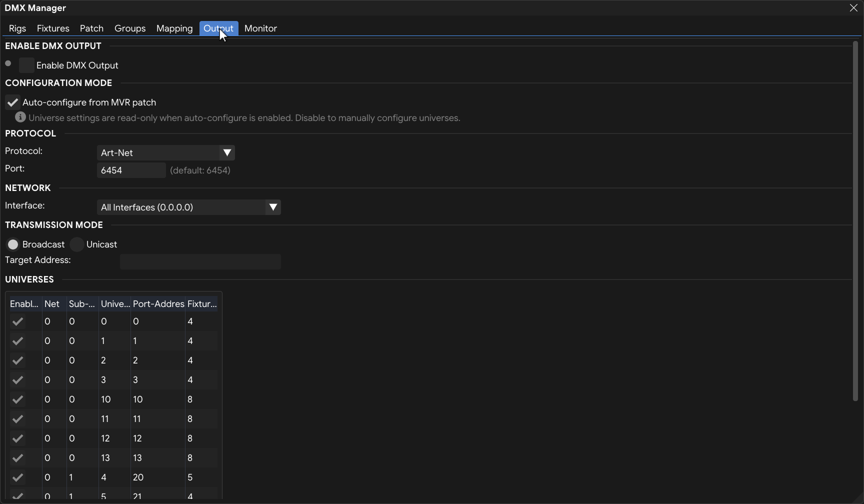
Task: Click the Sub-net column header
Action: coord(82,304)
